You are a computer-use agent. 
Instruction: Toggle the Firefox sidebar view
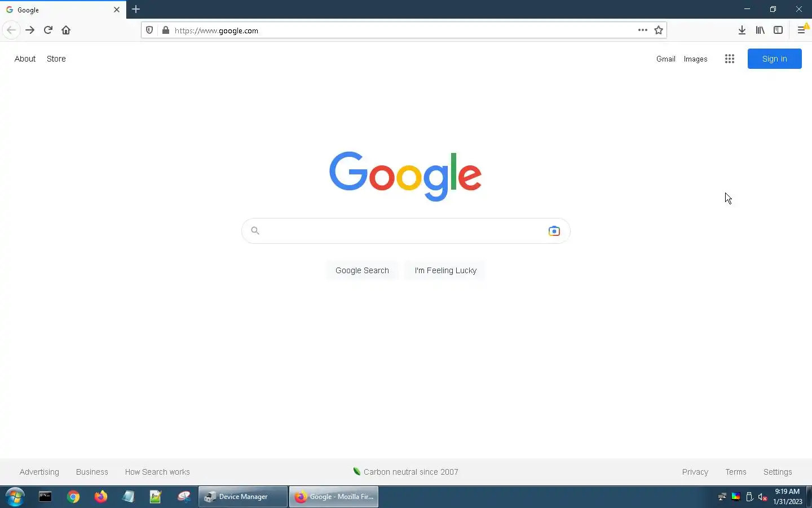click(x=778, y=30)
